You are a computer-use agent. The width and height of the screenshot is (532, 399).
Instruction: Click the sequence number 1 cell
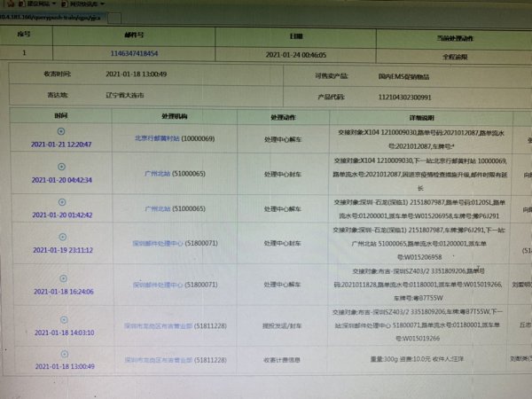pyautogui.click(x=24, y=52)
